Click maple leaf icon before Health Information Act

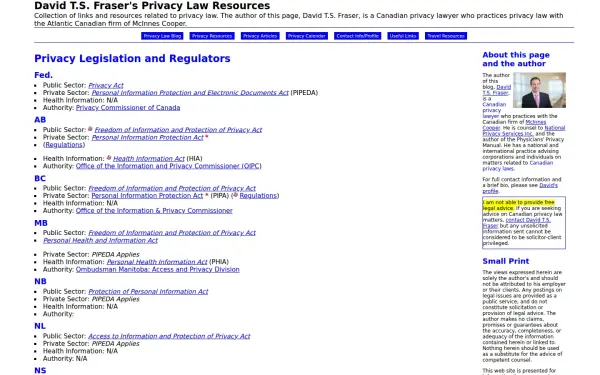coord(109,158)
